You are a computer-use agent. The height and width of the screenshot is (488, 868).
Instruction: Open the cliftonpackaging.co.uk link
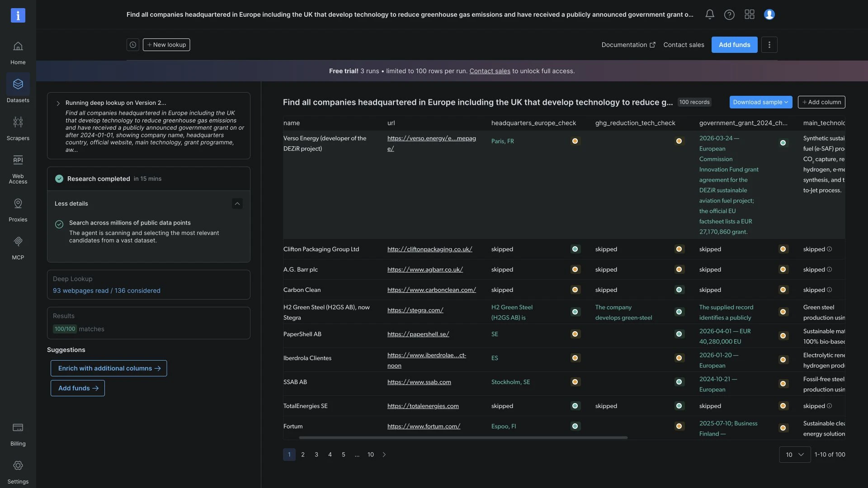click(430, 249)
